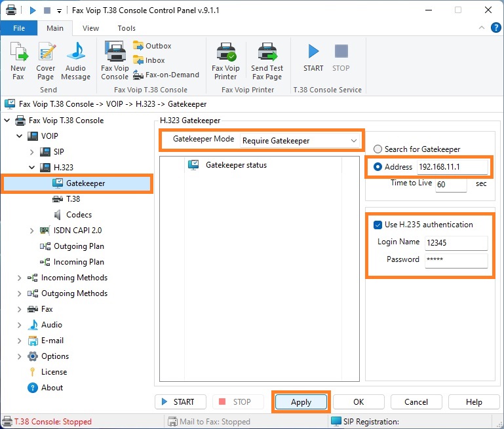Click the T.38 Console: Stopped status text
The width and height of the screenshot is (504, 429).
(53, 422)
